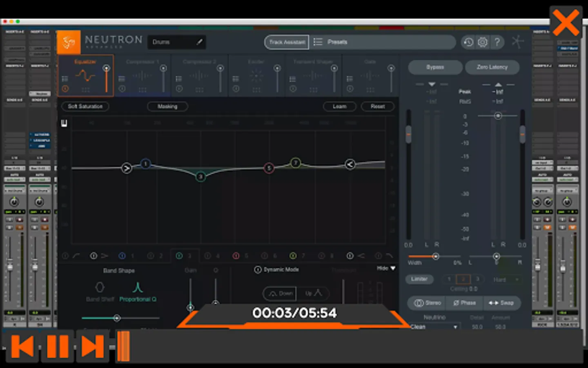Skip to previous video chapter

point(22,347)
